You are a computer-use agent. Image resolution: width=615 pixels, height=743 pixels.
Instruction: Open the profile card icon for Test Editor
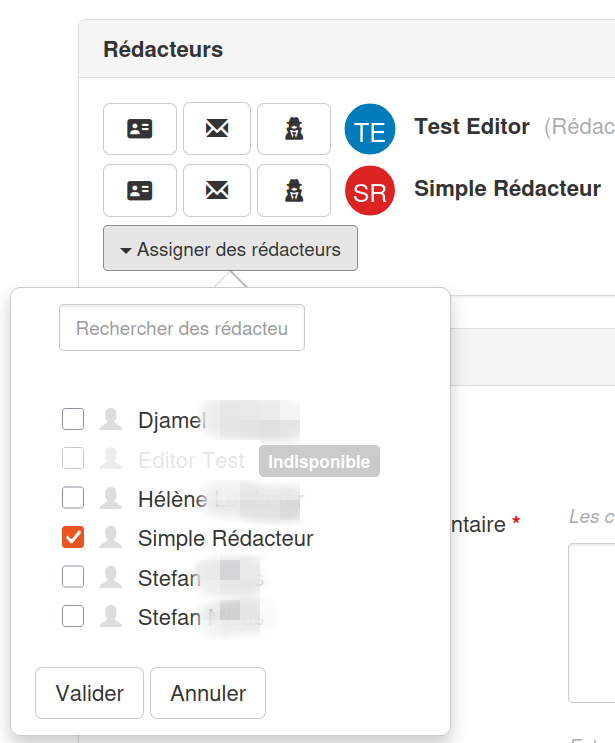[x=140, y=129]
